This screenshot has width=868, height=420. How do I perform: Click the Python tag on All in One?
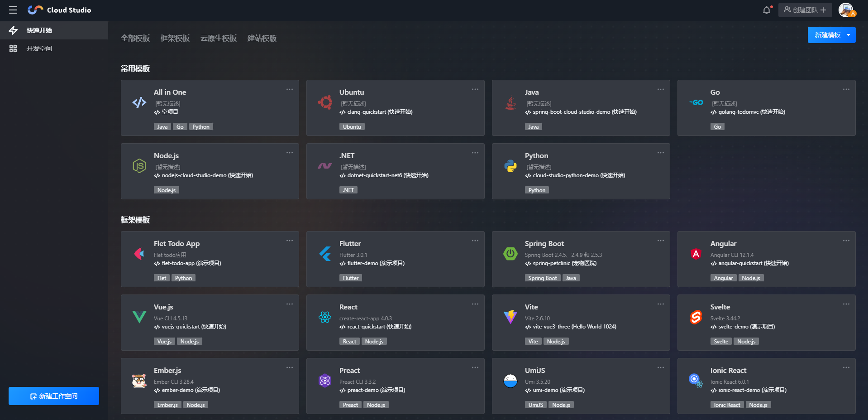click(x=201, y=127)
